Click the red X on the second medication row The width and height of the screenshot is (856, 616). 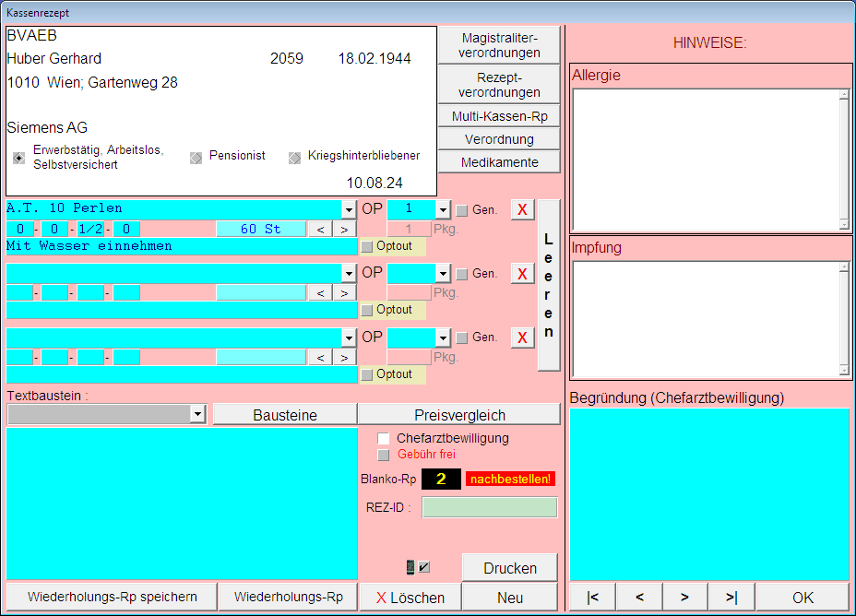522,274
